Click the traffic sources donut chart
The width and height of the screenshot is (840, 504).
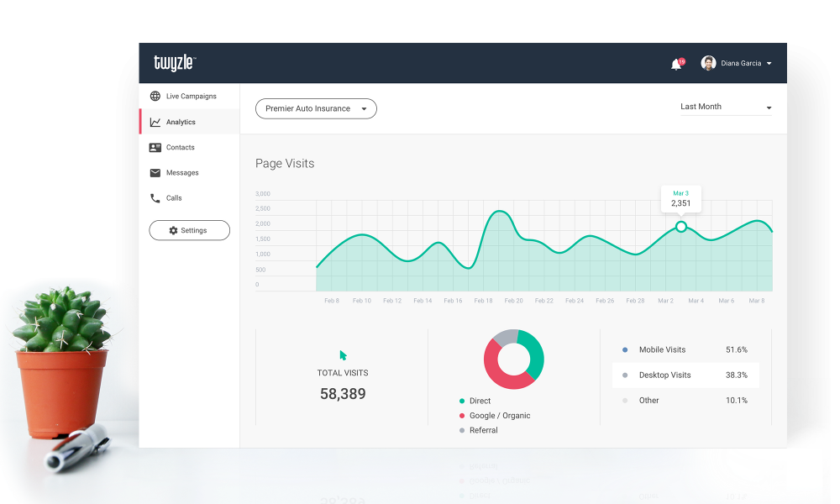point(513,360)
